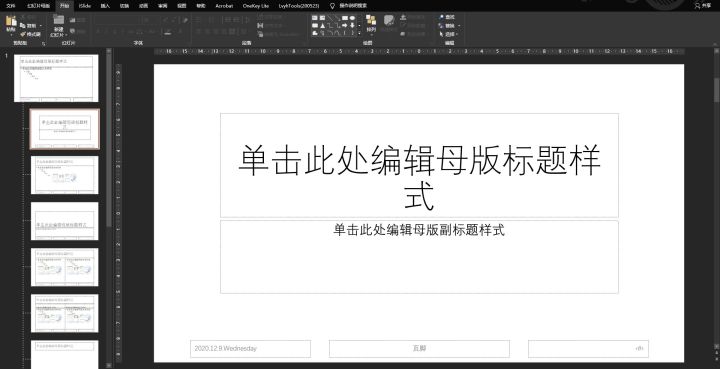The height and width of the screenshot is (369, 720).
Task: Select the third thumbnail, title and content layout
Action: pyautogui.click(x=64, y=175)
